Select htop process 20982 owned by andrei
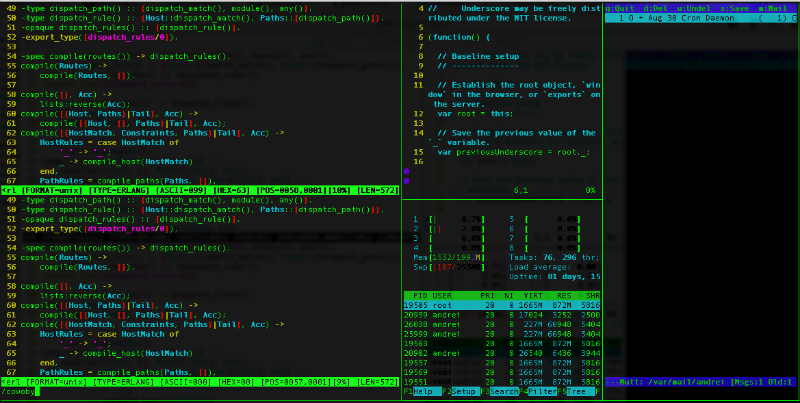The width and height of the screenshot is (800, 403). [502, 353]
